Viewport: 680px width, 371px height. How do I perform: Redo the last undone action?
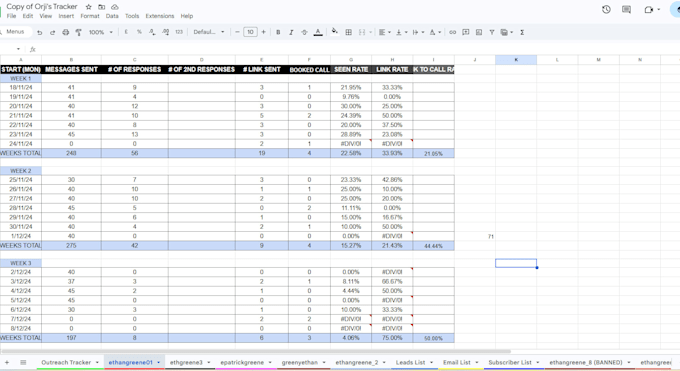(52, 32)
